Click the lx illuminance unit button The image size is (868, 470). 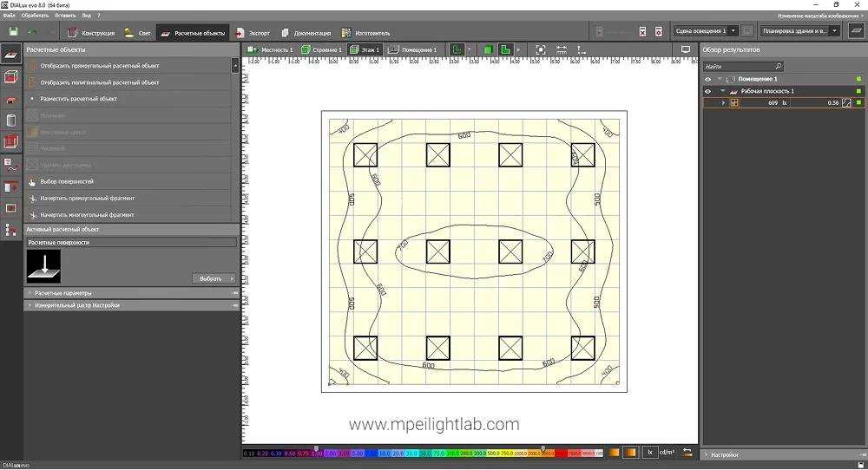[648, 452]
